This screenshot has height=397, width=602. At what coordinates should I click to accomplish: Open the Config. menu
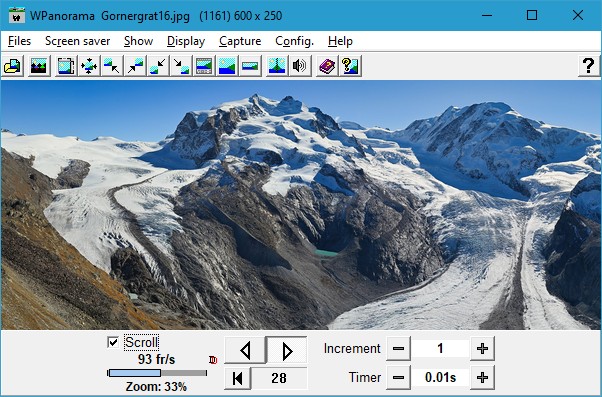[294, 41]
